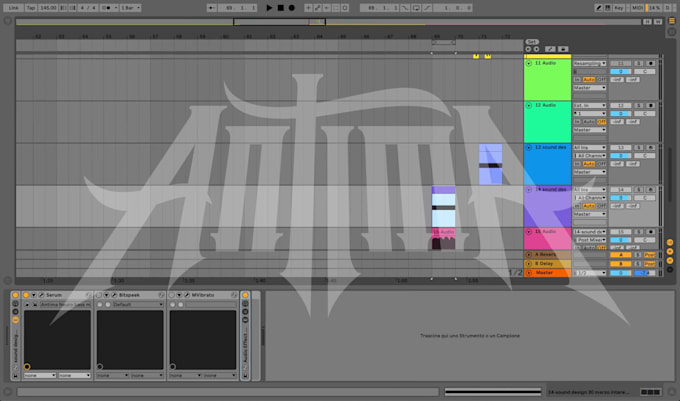This screenshot has height=401, width=680.
Task: Open the Resampling input menu on 11 Audio
Action: tap(589, 63)
